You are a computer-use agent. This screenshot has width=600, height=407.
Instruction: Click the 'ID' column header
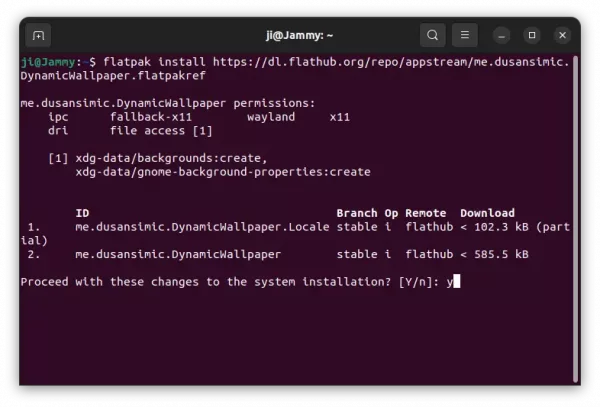click(x=82, y=213)
